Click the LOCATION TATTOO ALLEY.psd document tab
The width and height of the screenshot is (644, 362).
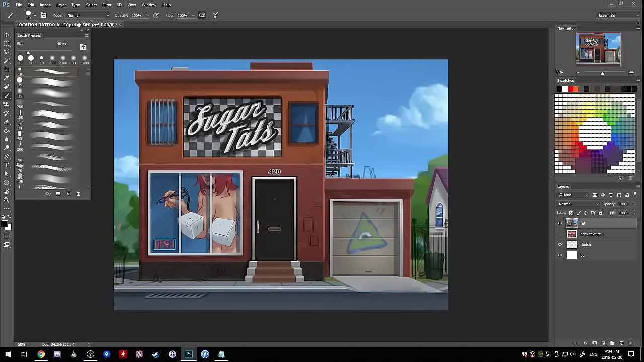tap(66, 24)
